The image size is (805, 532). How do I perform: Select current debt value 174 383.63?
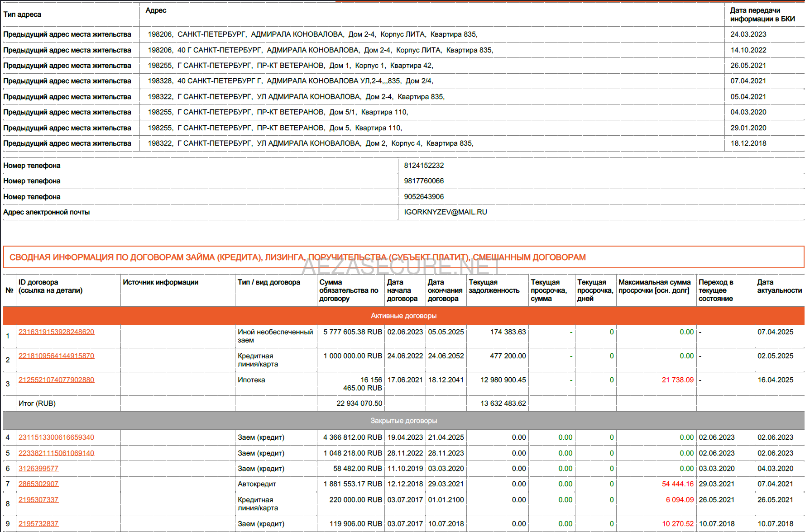(508, 332)
